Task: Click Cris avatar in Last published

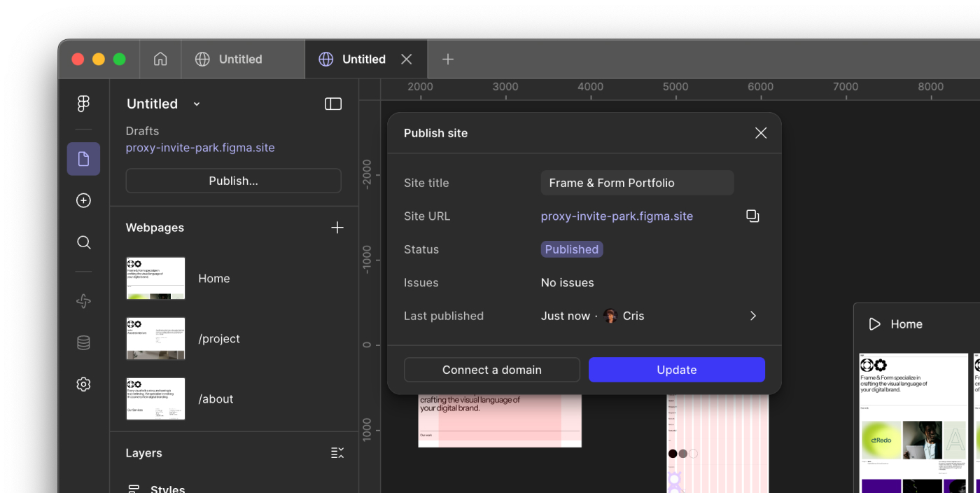Action: (610, 316)
